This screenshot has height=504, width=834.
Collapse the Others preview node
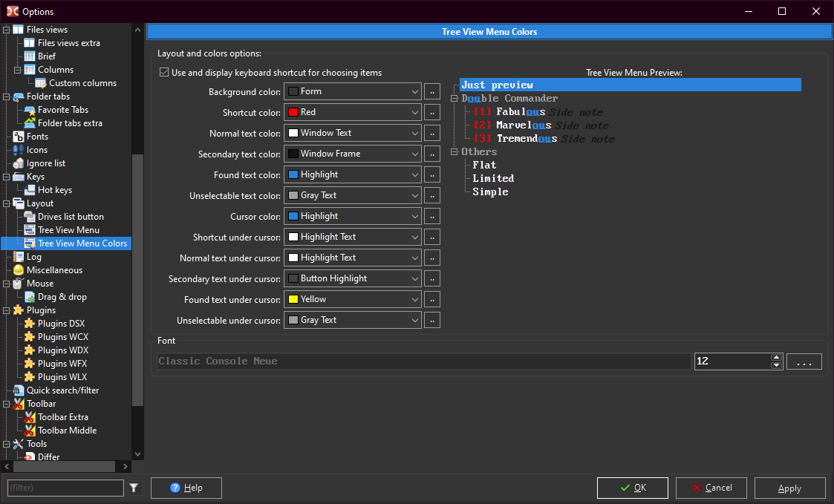pos(455,152)
